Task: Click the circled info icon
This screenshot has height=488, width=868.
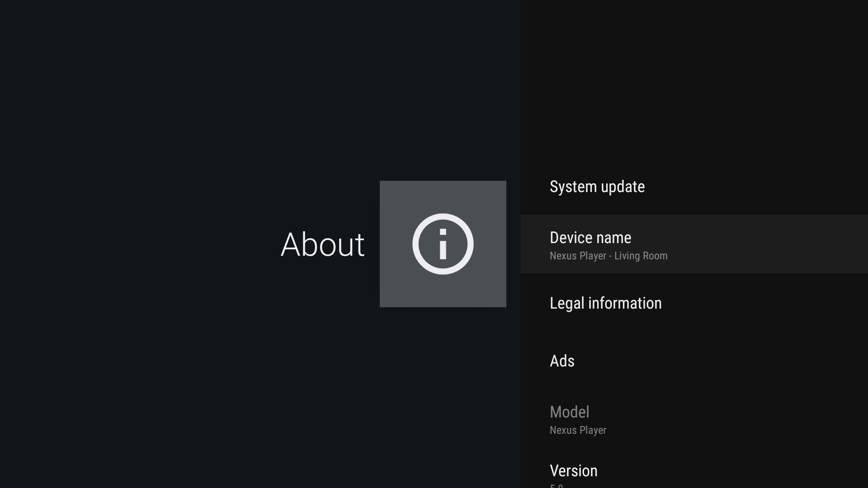Action: [443, 244]
